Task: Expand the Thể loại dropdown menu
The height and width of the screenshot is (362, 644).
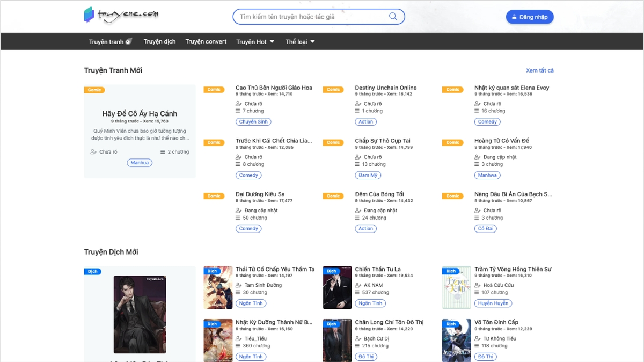Action: pos(300,41)
